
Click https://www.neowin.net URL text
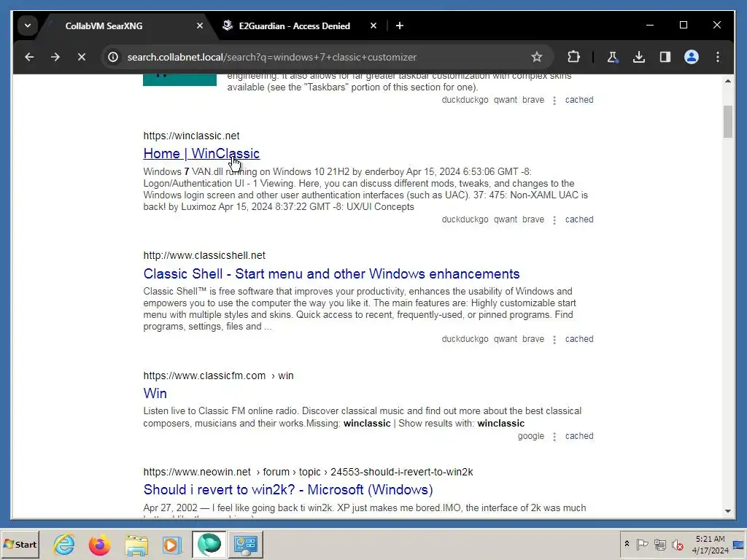[x=197, y=472]
